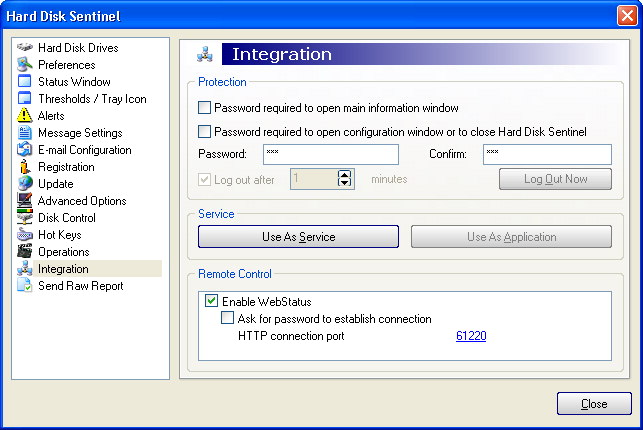Click the Operations clapperboard icon
This screenshot has height=430, width=643.
(25, 251)
